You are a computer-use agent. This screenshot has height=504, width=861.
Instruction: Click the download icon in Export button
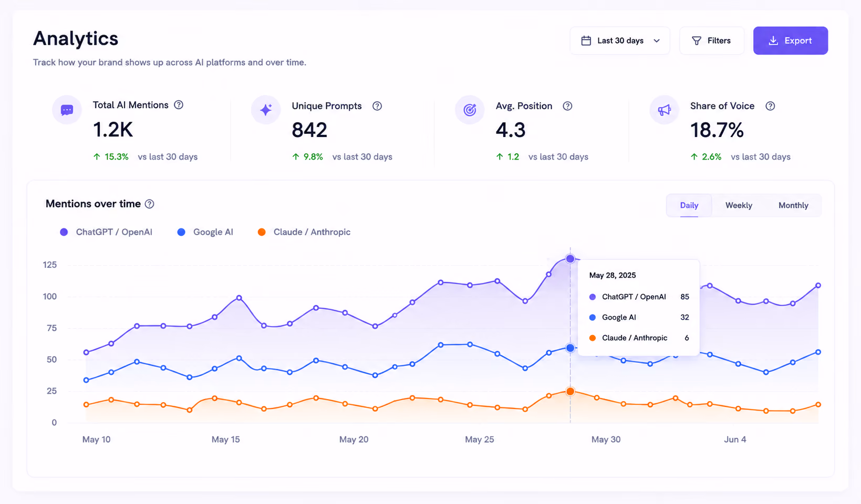pyautogui.click(x=773, y=41)
